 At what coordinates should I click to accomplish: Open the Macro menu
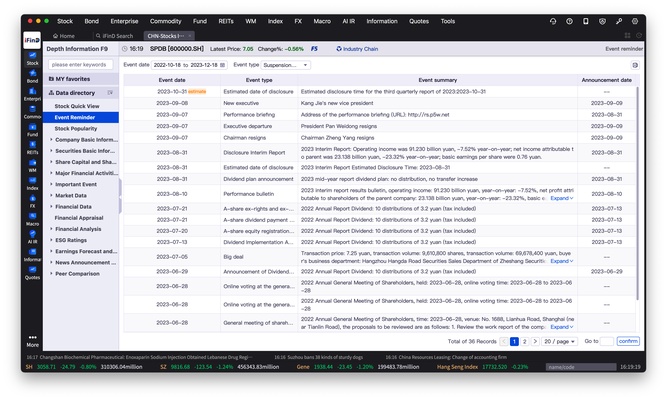point(322,21)
